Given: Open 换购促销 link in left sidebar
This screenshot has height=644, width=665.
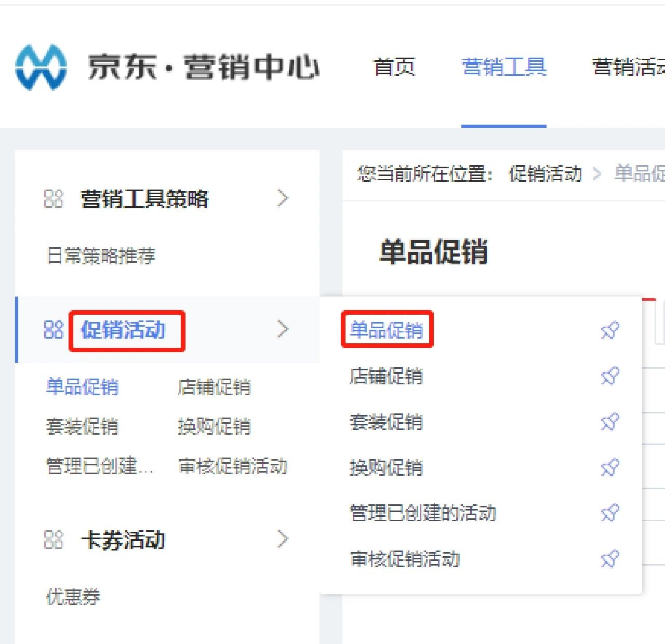Looking at the screenshot, I should pyautogui.click(x=215, y=426).
